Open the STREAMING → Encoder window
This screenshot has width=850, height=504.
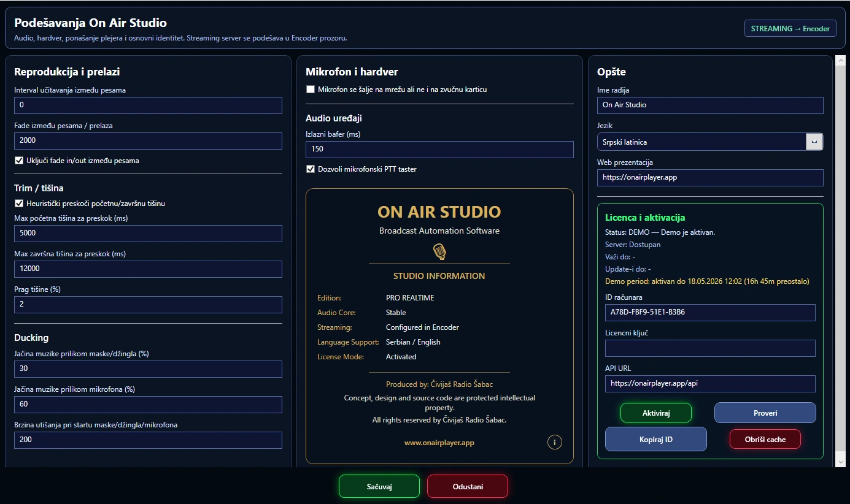pos(790,28)
